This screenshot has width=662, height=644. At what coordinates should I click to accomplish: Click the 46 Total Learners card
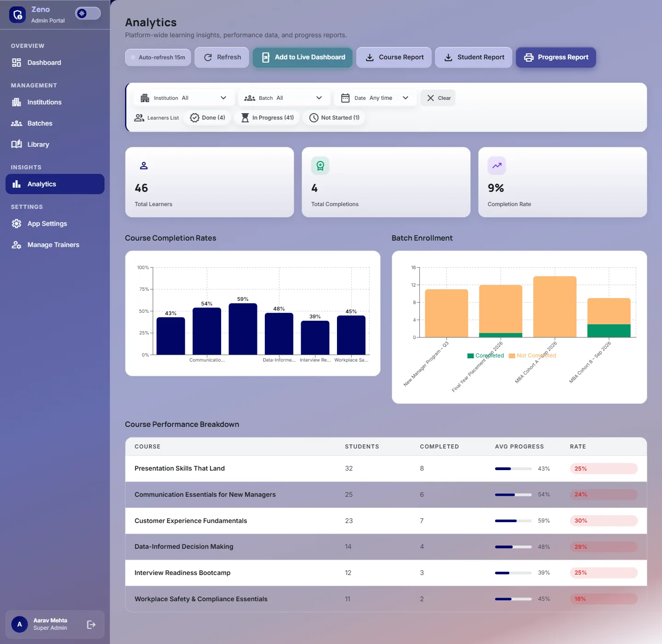pyautogui.click(x=210, y=182)
